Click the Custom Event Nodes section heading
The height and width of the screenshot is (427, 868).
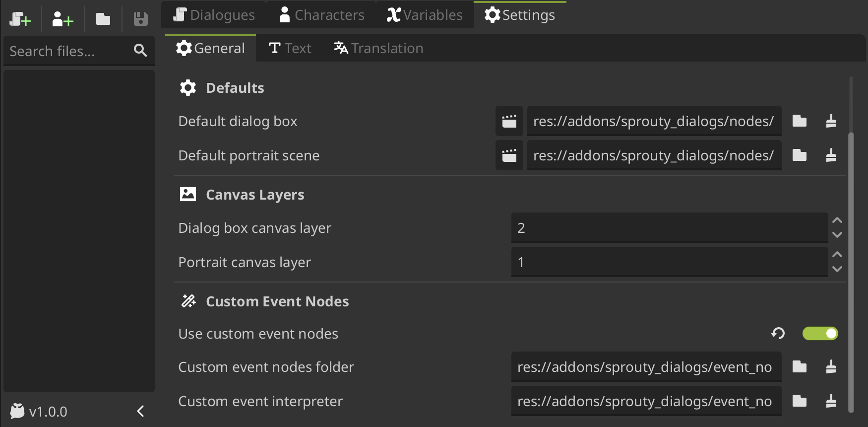click(x=277, y=301)
